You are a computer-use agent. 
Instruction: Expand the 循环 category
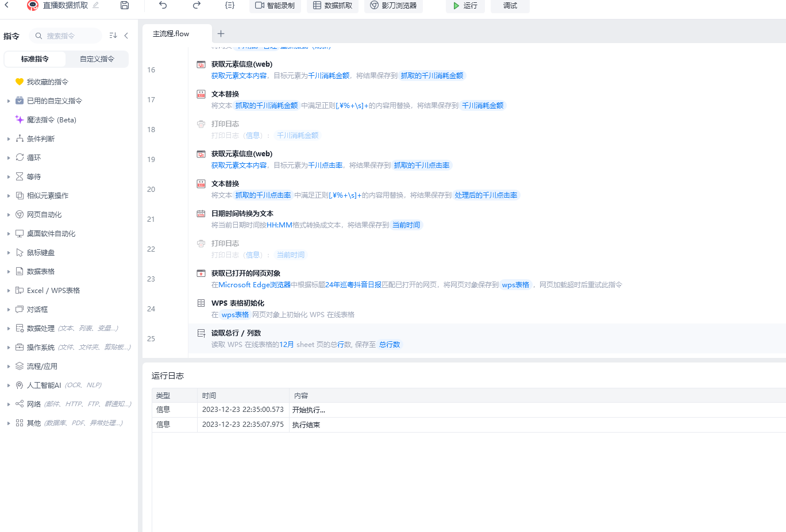click(x=9, y=158)
